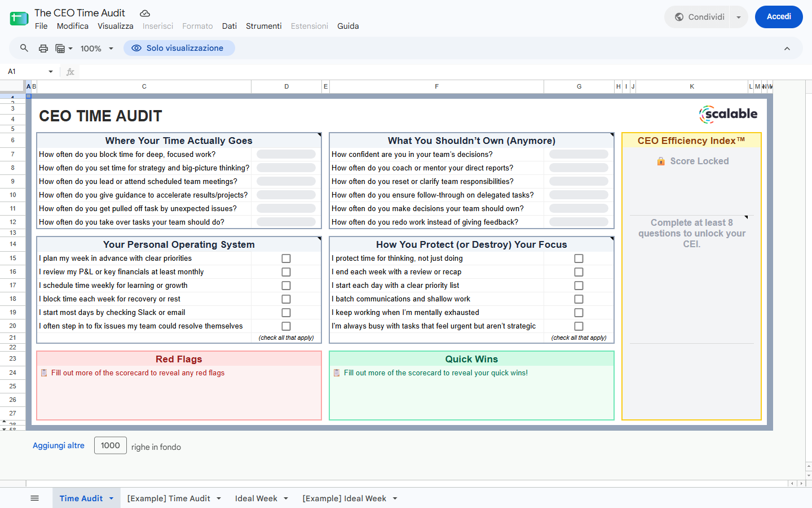The image size is (812, 508).
Task: Select column K header
Action: pos(692,86)
